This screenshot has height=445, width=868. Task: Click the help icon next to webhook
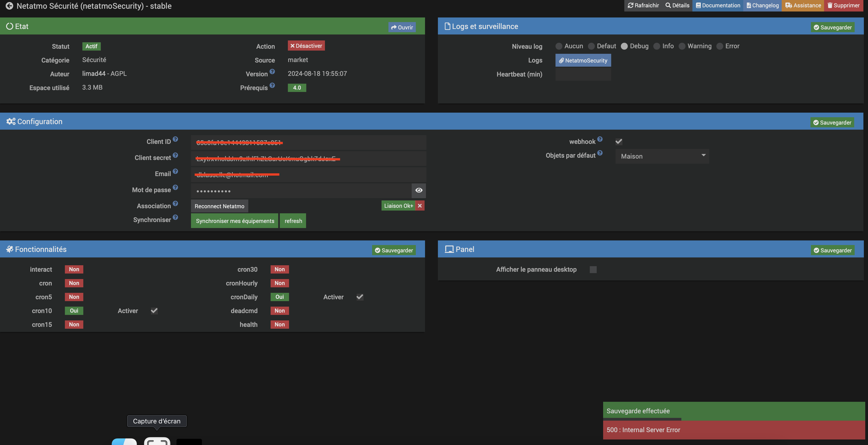[600, 139]
